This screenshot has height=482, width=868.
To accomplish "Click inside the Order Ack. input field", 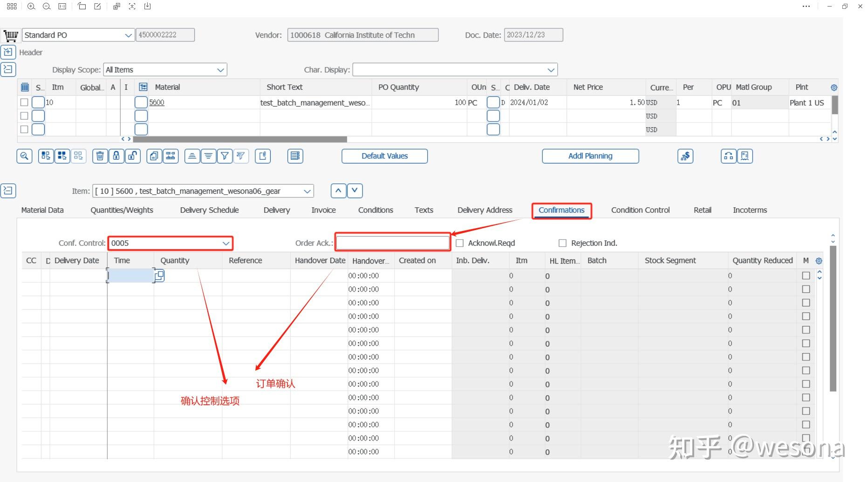I will (392, 242).
